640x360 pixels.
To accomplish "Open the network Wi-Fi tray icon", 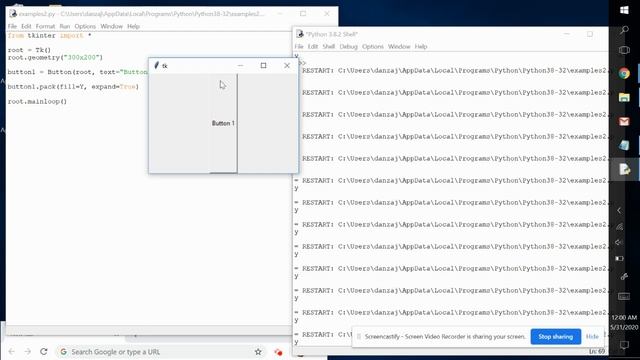I will tap(620, 227).
